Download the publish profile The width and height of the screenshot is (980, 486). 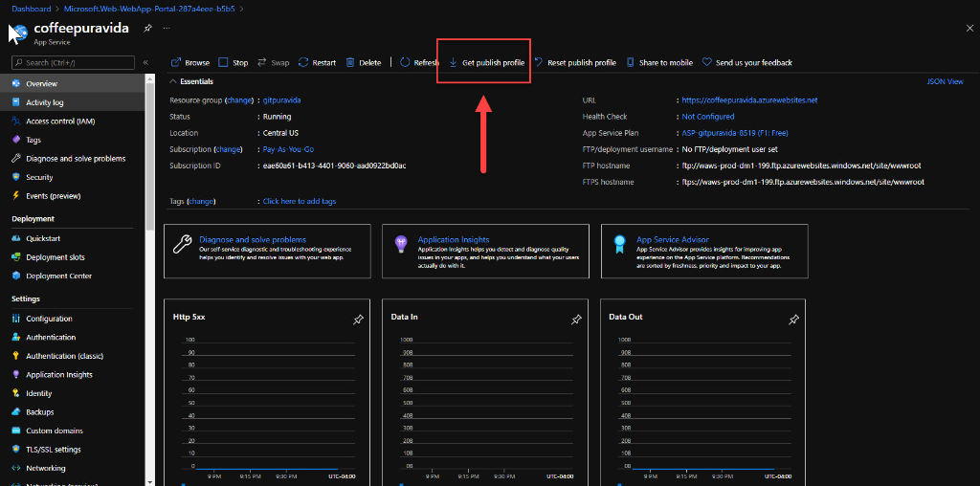pos(486,62)
